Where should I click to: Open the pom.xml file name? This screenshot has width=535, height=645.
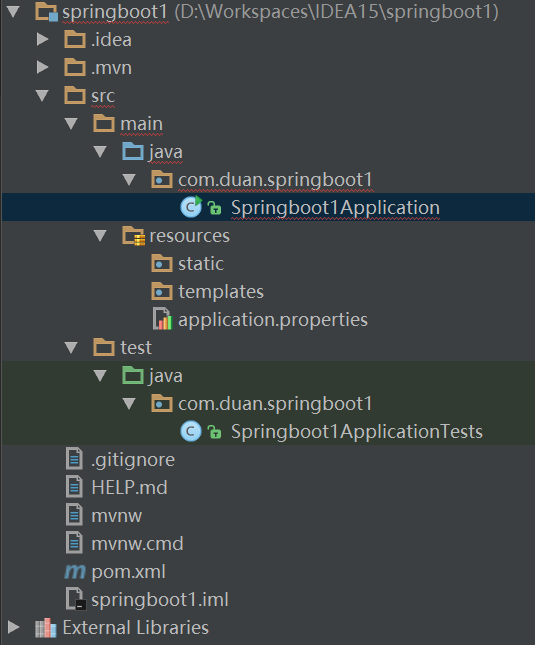point(128,572)
